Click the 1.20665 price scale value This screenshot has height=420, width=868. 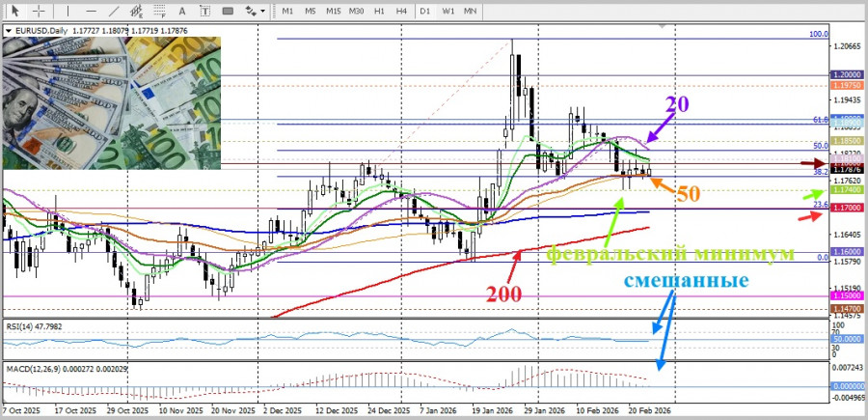(x=847, y=47)
